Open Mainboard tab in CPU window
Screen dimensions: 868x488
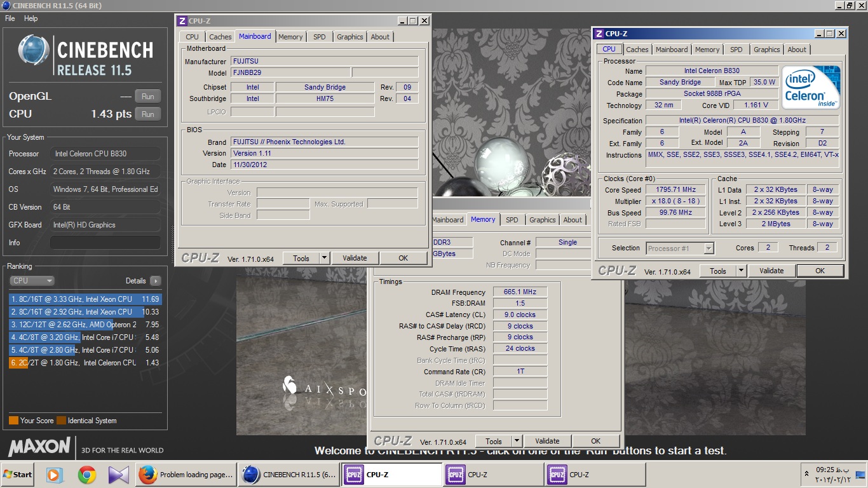[672, 50]
